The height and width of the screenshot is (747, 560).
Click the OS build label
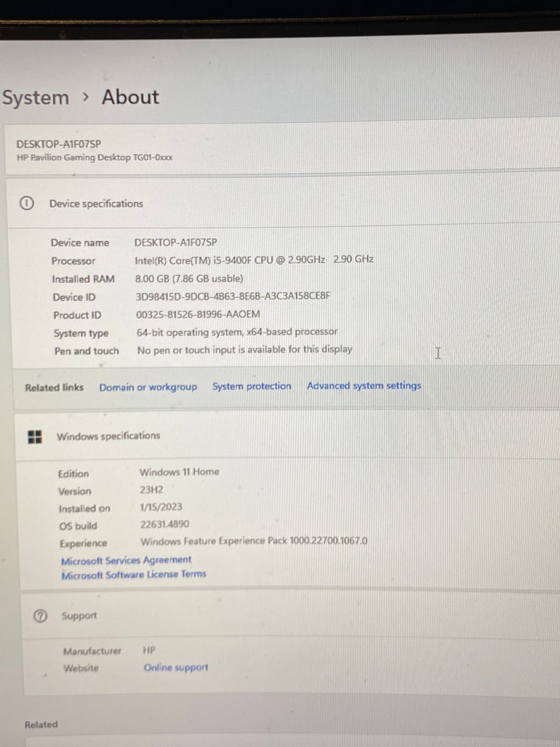(x=78, y=526)
